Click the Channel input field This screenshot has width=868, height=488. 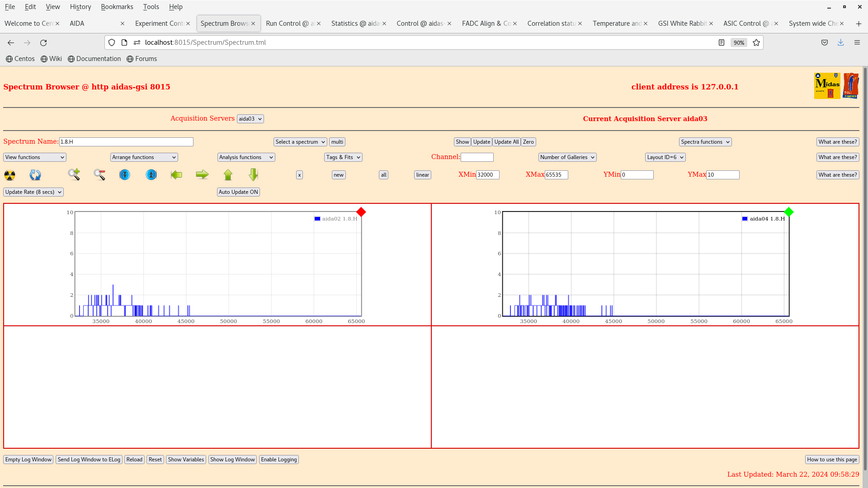click(x=477, y=157)
